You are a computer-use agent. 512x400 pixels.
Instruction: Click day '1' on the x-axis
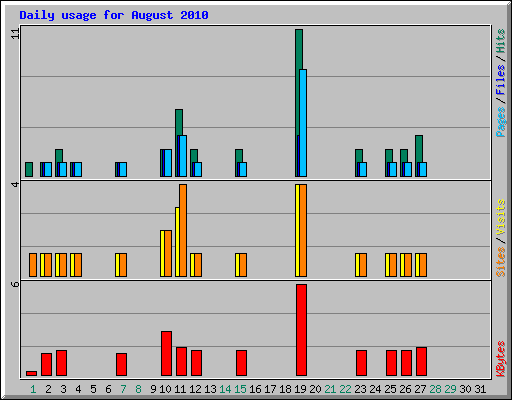click(x=33, y=389)
